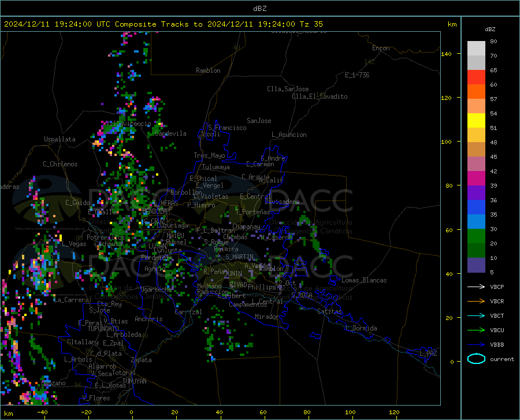
Task: Click the 'Villavicencio' label on the map
Action: point(129,124)
